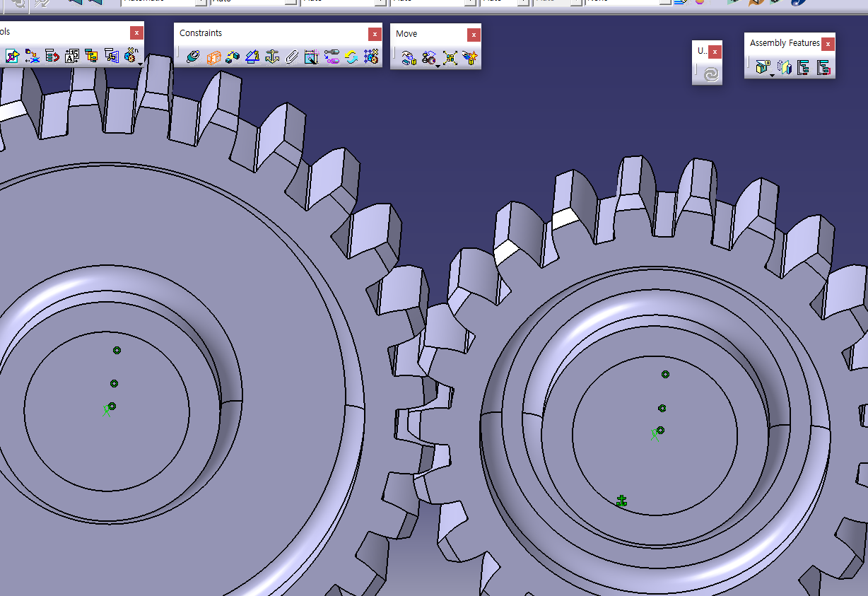
Task: Select the Coincidence Constraint tool
Action: 193,57
